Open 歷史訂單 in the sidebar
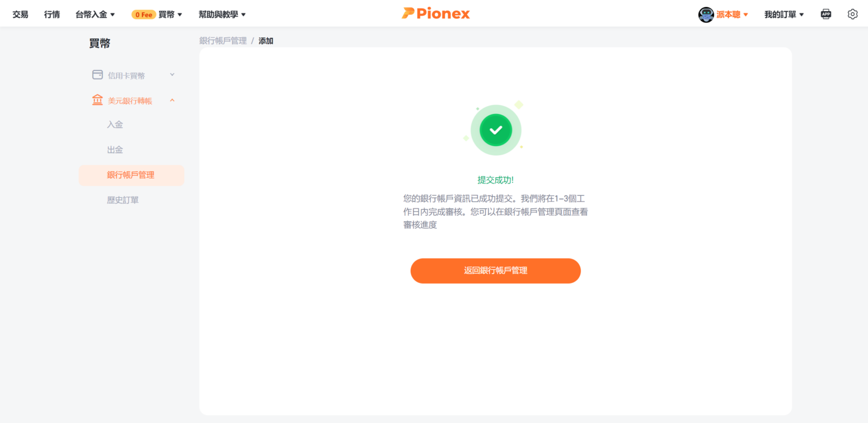This screenshot has width=868, height=423. 123,200
